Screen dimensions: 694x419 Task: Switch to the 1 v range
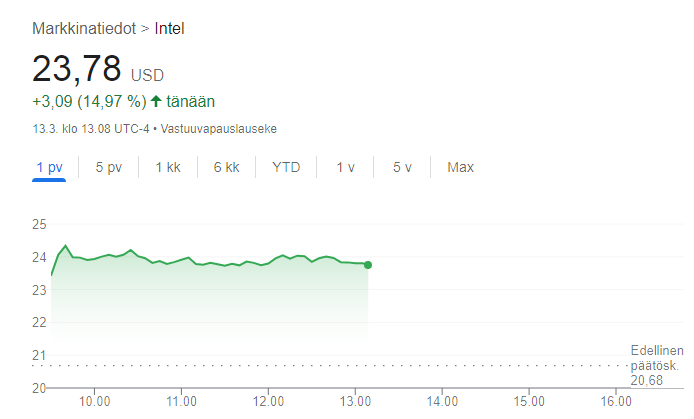pyautogui.click(x=345, y=168)
